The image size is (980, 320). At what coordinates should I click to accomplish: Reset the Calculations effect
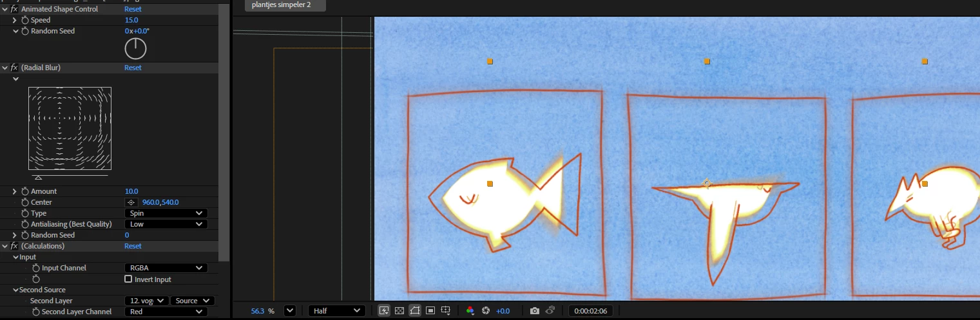point(133,246)
